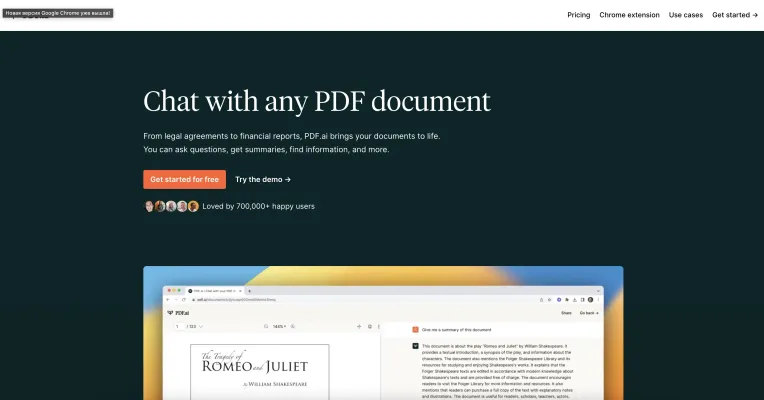Open the Use cases link

click(x=686, y=15)
